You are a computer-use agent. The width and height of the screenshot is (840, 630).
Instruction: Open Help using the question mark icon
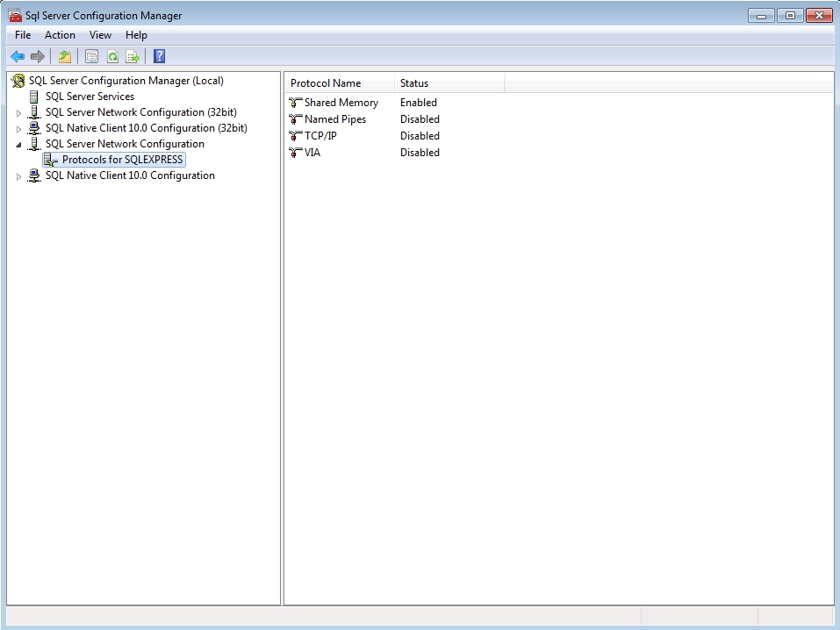click(x=159, y=57)
